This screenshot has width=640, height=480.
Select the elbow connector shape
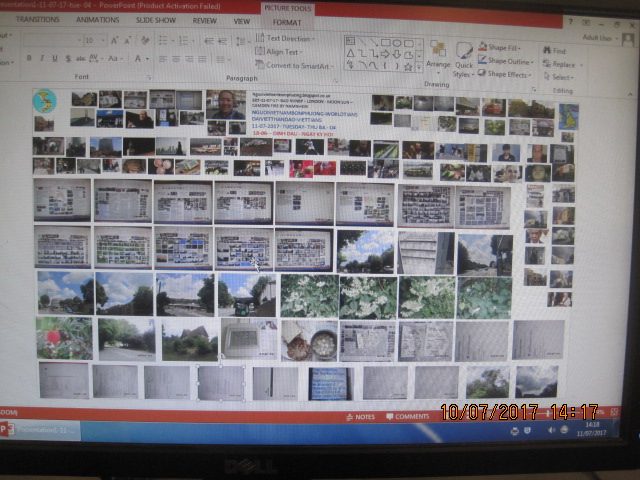click(x=362, y=53)
